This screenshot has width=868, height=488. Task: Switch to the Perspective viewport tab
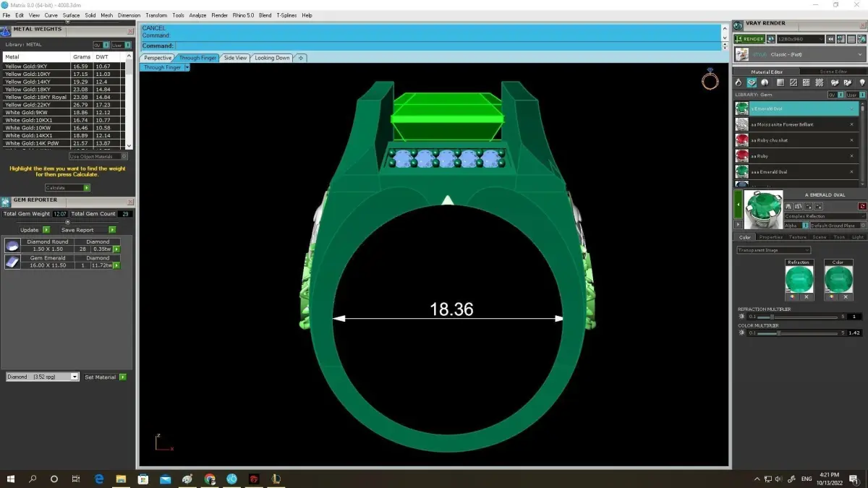(x=158, y=58)
